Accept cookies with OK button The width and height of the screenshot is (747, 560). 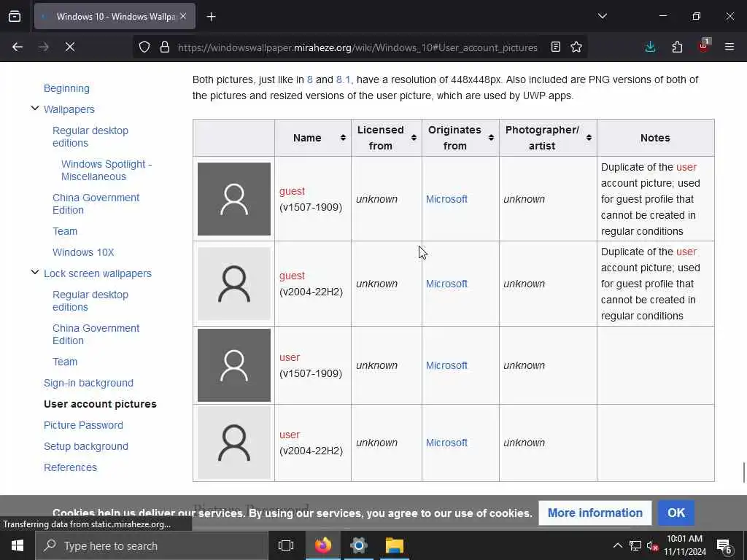coord(676,513)
